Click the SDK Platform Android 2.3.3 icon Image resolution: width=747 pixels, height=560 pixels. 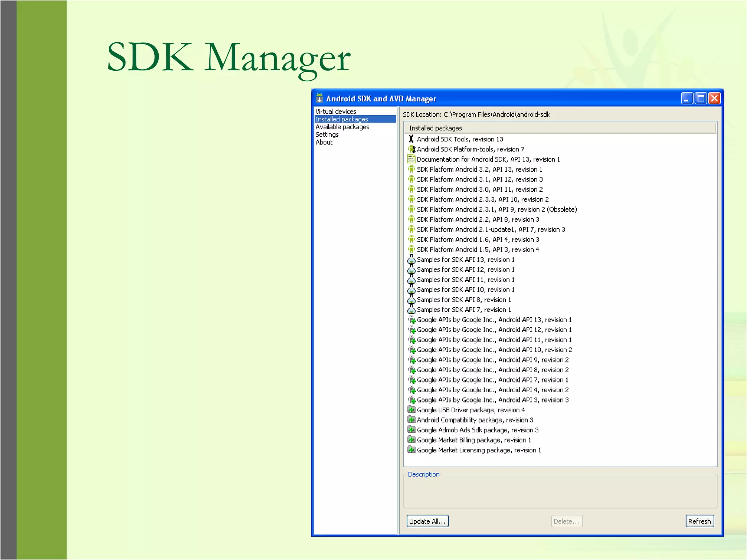411,199
